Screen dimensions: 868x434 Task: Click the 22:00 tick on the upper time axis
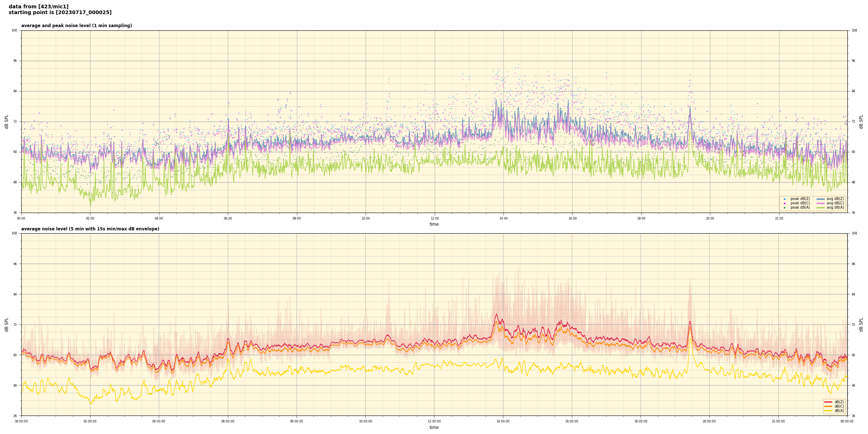[x=779, y=218]
